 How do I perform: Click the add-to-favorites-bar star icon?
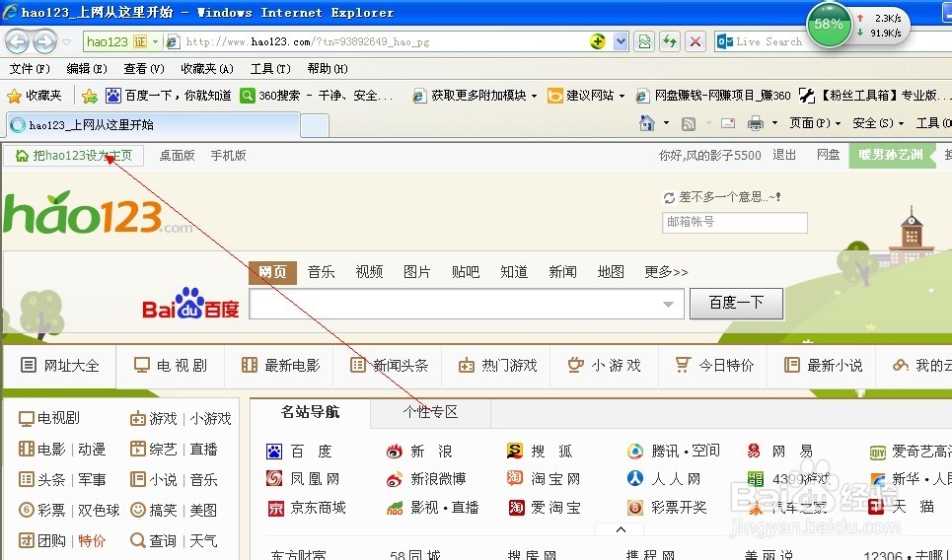coord(89,96)
